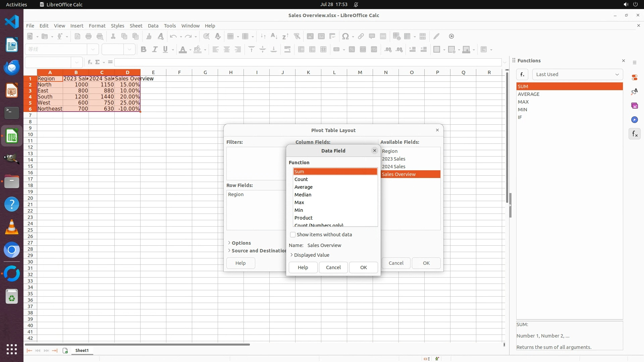Open the Last Used category dropdown
The width and height of the screenshot is (644, 362).
[577, 74]
